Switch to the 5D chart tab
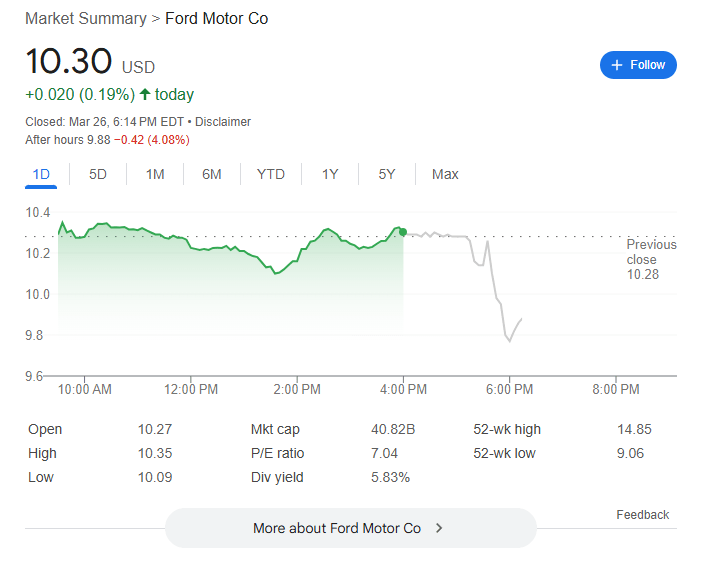The image size is (711, 563). tap(98, 174)
